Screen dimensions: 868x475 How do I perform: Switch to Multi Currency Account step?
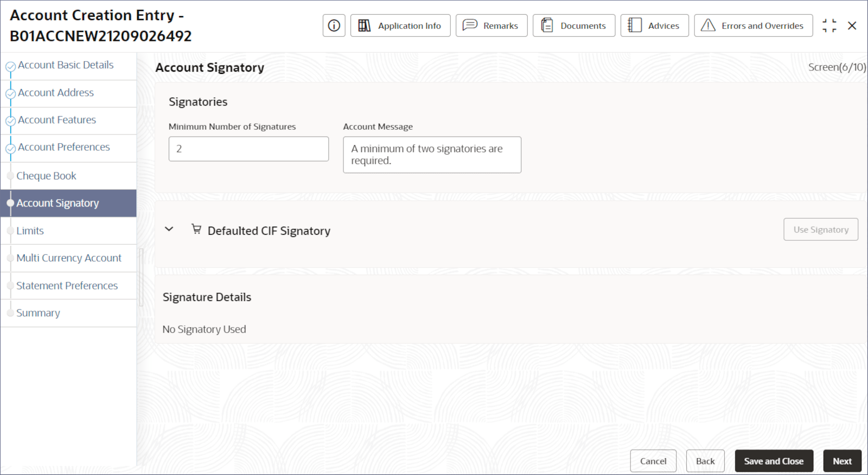tap(69, 258)
